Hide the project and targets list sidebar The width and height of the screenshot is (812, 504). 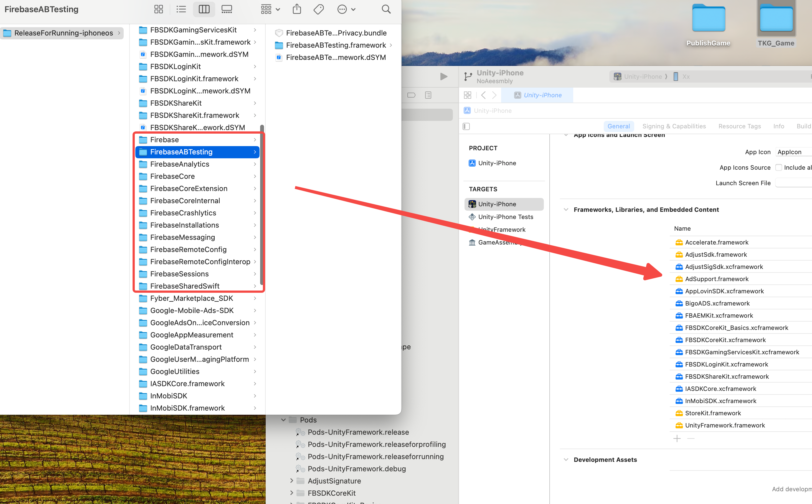coord(466,126)
